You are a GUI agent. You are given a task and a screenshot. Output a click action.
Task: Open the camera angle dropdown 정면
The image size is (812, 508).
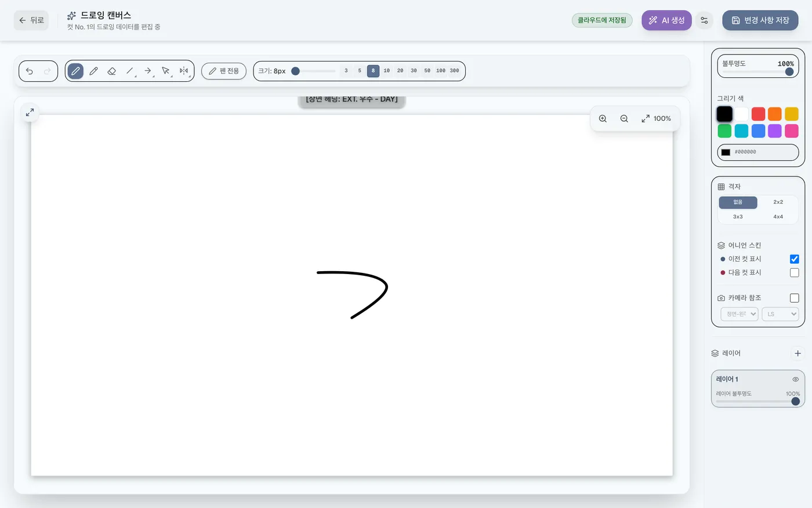click(x=739, y=314)
